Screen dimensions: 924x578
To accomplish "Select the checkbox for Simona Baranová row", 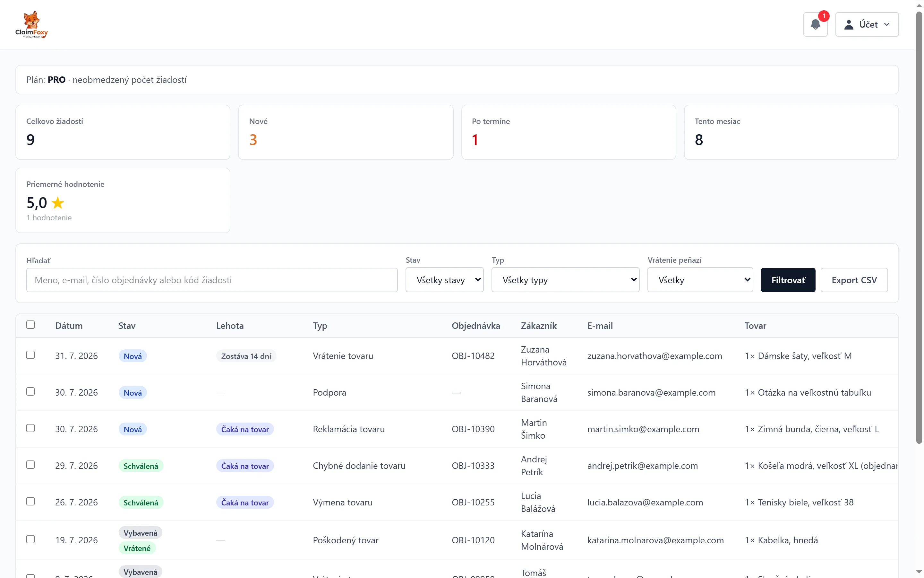I will [30, 391].
